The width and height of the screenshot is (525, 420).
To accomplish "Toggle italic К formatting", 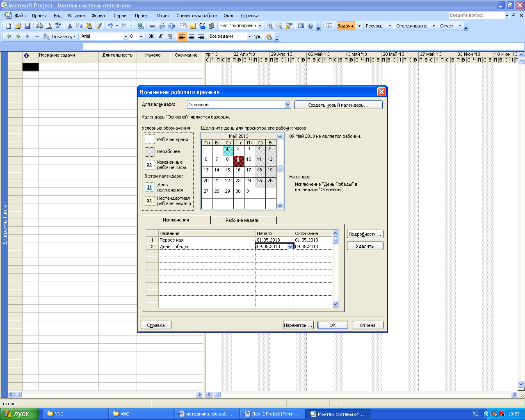I will click(x=161, y=37).
